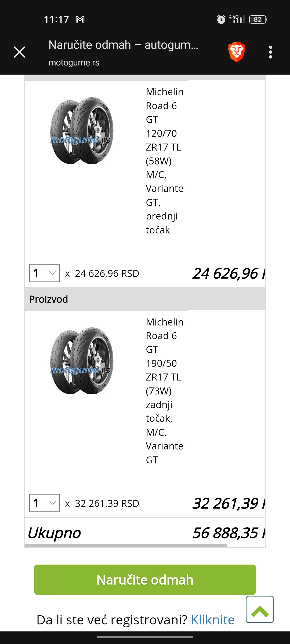The image size is (290, 644).
Task: Tap the motogume.rs address text
Action: 74,63
